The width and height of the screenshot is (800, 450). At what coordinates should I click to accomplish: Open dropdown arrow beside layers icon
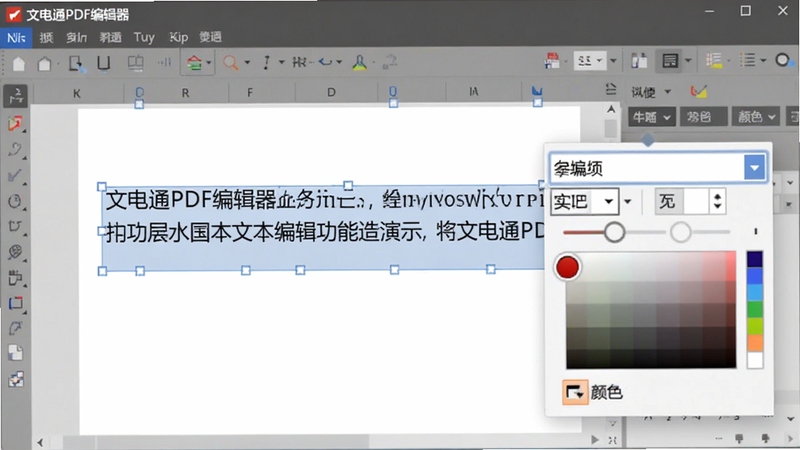click(x=209, y=63)
